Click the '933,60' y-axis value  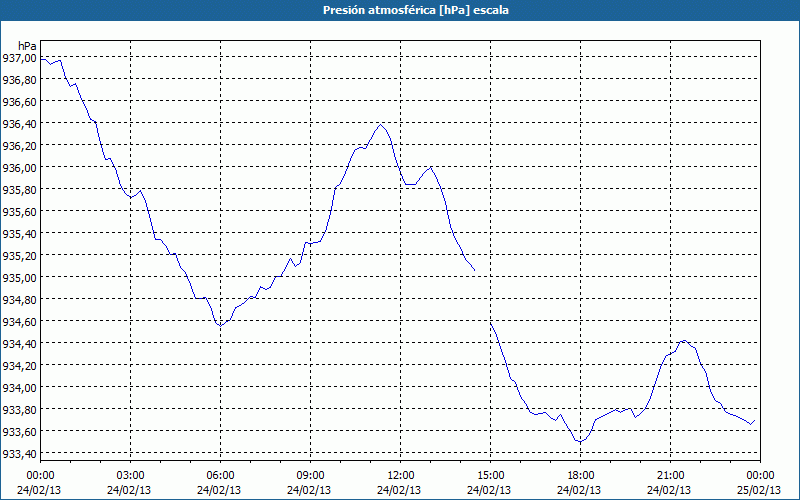click(x=20, y=431)
